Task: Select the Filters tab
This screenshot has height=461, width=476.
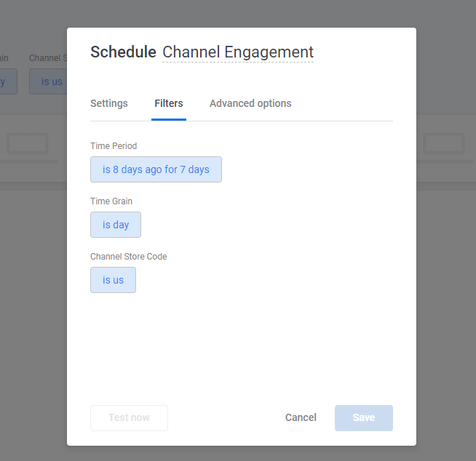Action: (169, 103)
